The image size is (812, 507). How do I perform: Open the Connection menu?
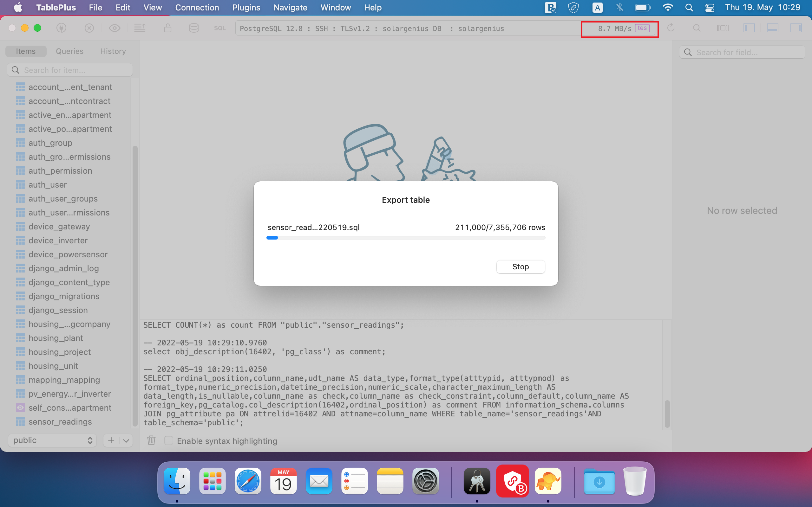pyautogui.click(x=197, y=7)
